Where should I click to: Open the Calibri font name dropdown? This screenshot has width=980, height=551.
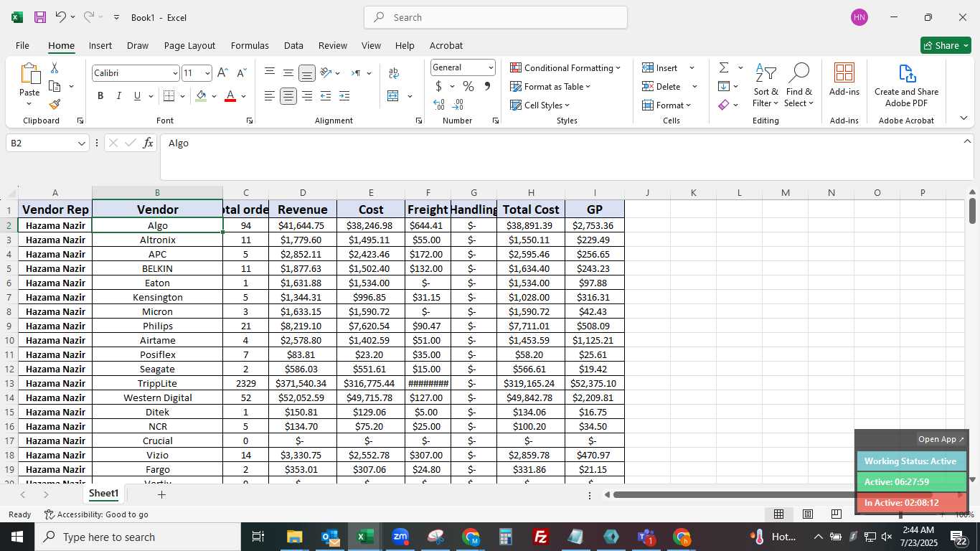pyautogui.click(x=174, y=73)
